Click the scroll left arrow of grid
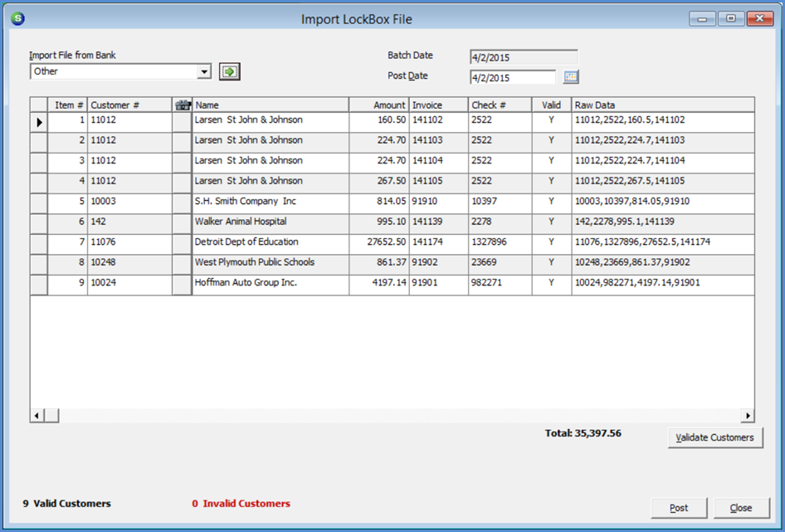Viewport: 785px width, 532px height. (37, 415)
